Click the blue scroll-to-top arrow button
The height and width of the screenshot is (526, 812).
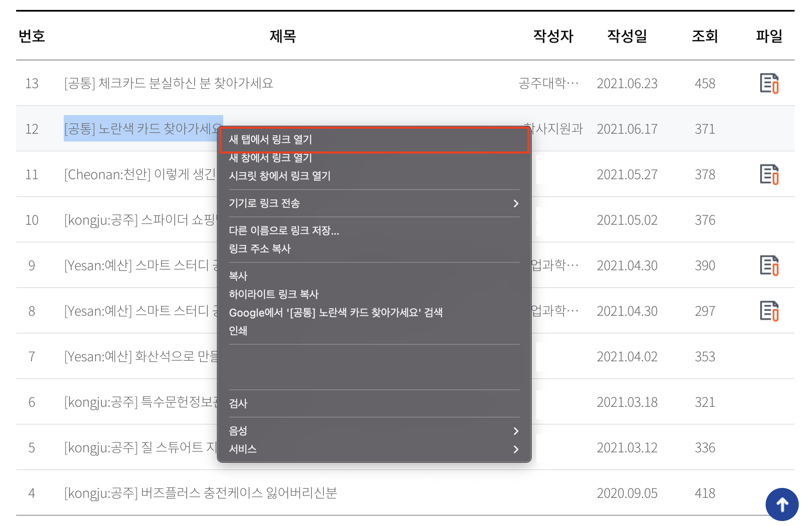[782, 504]
